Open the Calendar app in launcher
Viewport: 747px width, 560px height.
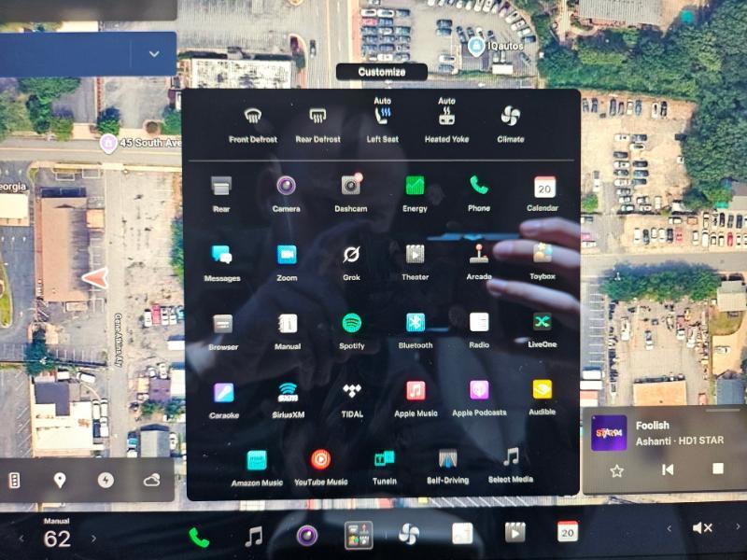(543, 192)
